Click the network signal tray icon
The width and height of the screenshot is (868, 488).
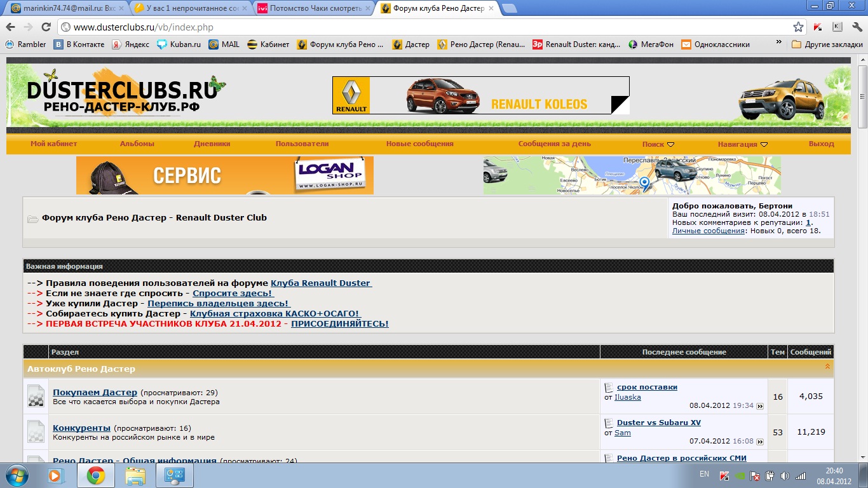pos(801,475)
